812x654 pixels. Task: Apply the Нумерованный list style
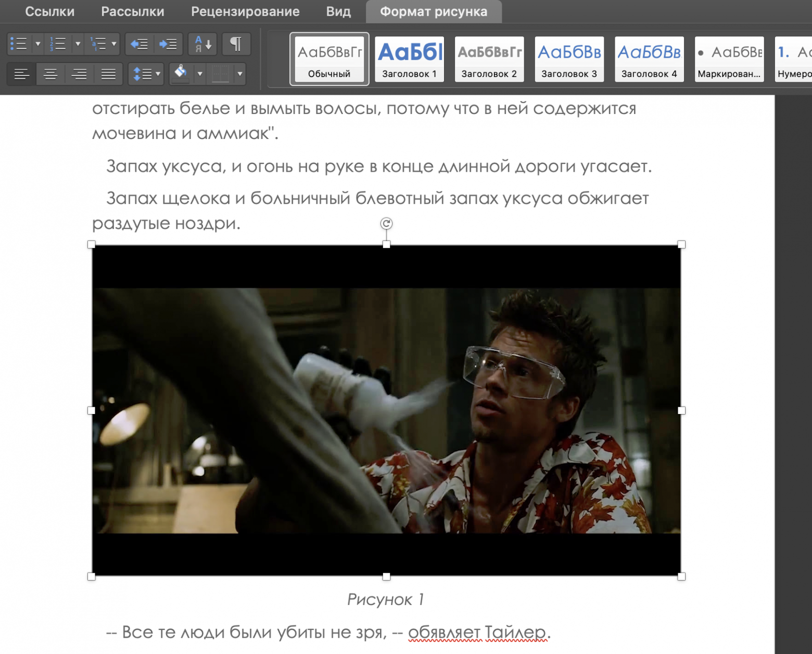(x=793, y=59)
